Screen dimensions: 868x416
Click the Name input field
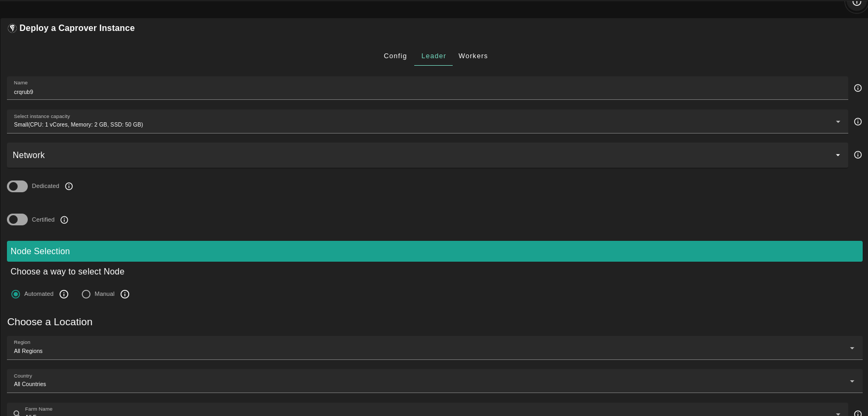[x=427, y=92]
